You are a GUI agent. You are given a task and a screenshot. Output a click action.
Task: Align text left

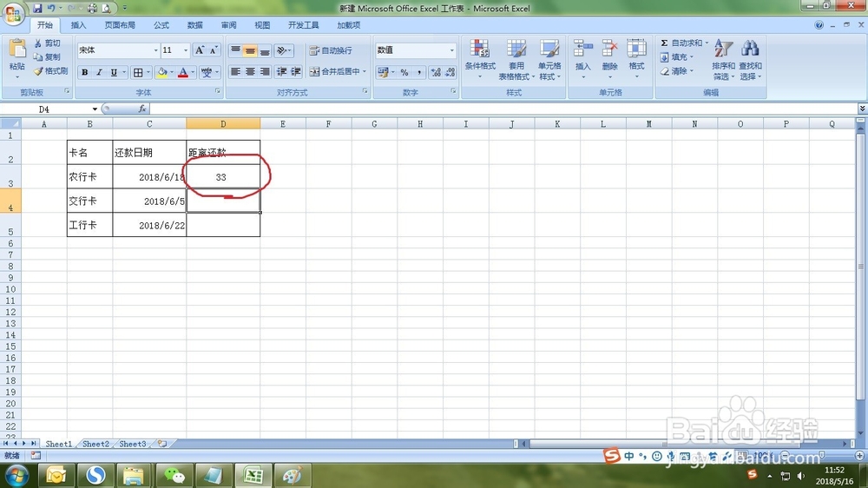[x=235, y=71]
